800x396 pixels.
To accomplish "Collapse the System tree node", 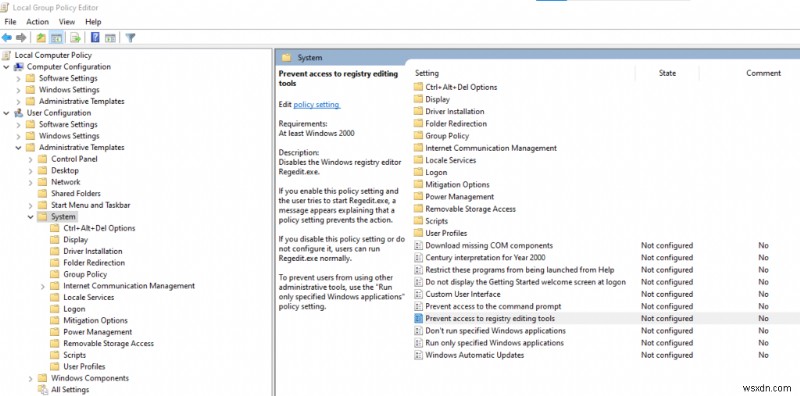I will [x=31, y=217].
